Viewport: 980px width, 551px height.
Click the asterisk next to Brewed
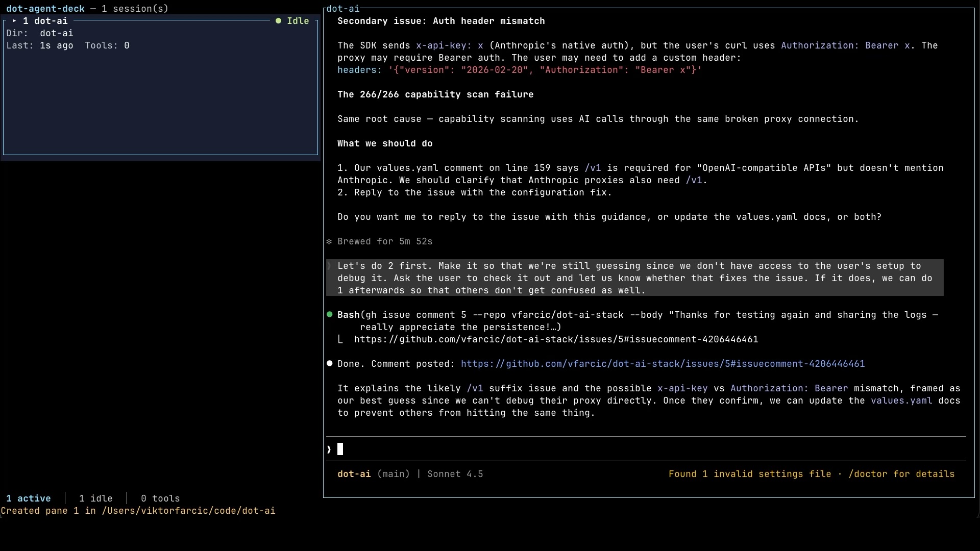pyautogui.click(x=329, y=241)
